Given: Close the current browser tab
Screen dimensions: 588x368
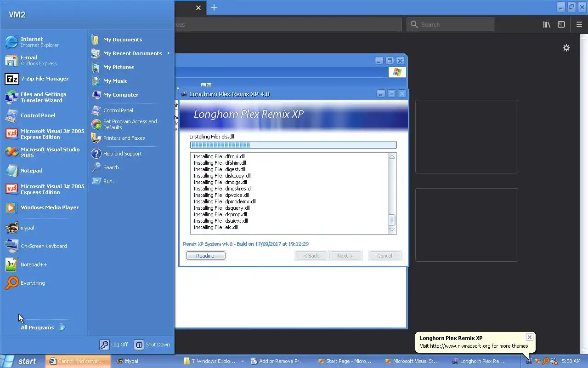Looking at the screenshot, I should [x=198, y=7].
